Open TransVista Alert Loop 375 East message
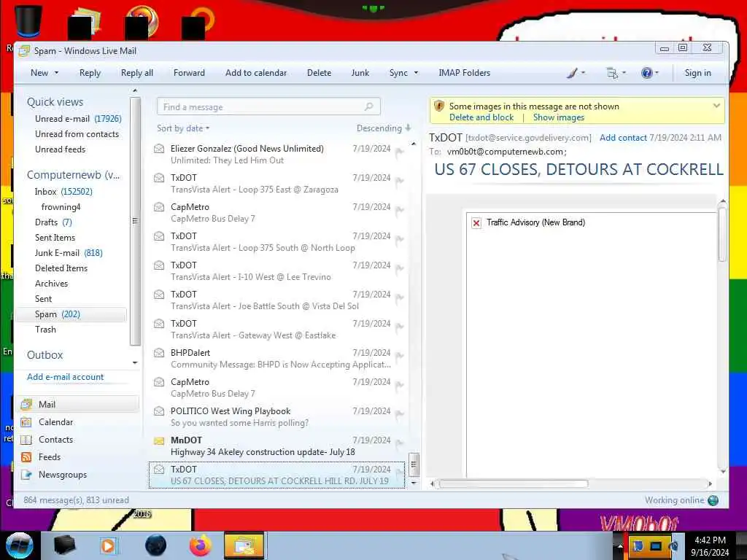 276,183
